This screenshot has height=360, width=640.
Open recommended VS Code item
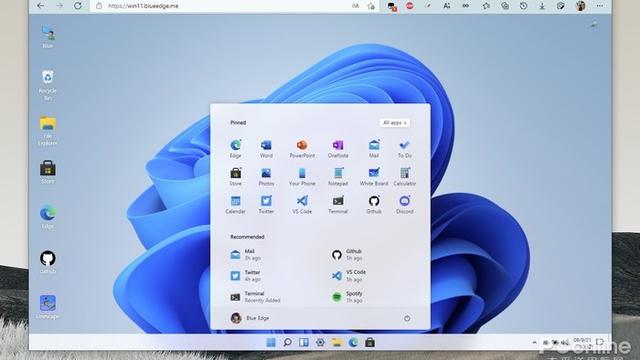[x=349, y=276]
